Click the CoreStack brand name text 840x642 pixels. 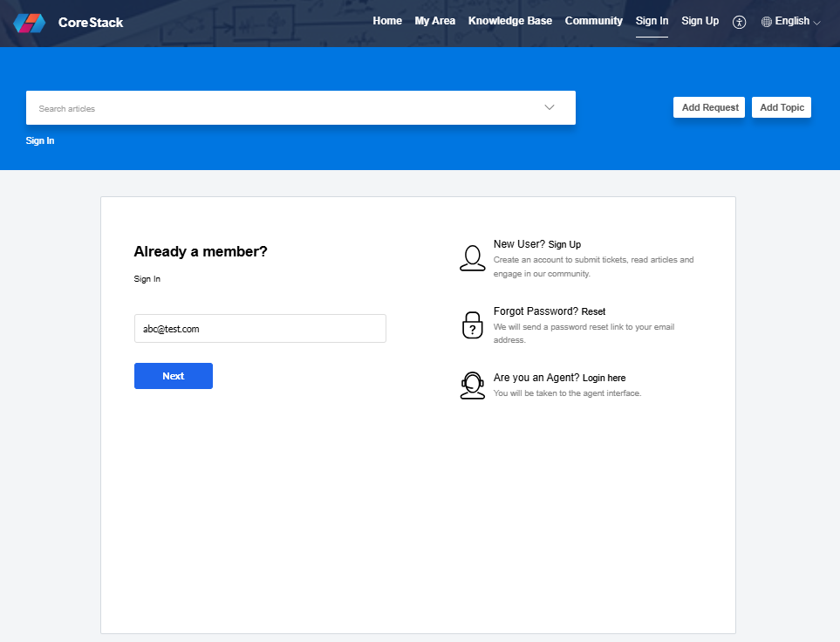click(x=91, y=23)
